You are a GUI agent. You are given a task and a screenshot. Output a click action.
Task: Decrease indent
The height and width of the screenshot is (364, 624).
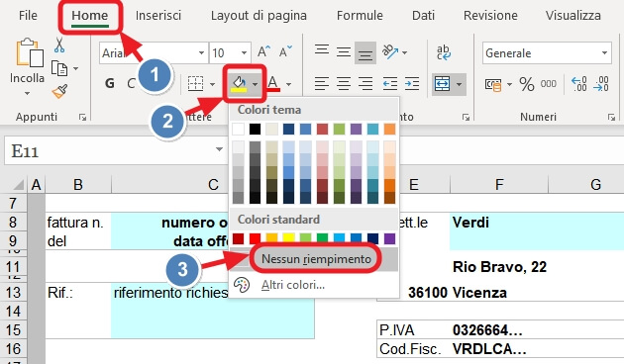click(390, 83)
